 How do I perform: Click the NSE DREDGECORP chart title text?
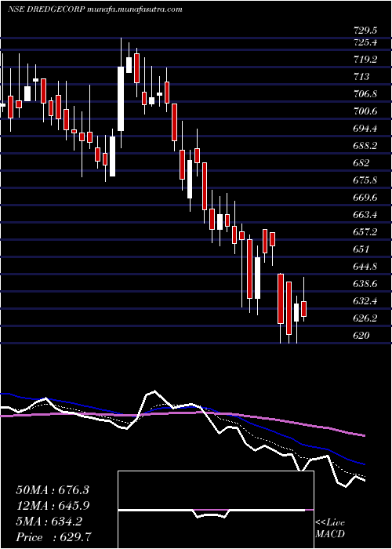pyautogui.click(x=95, y=9)
